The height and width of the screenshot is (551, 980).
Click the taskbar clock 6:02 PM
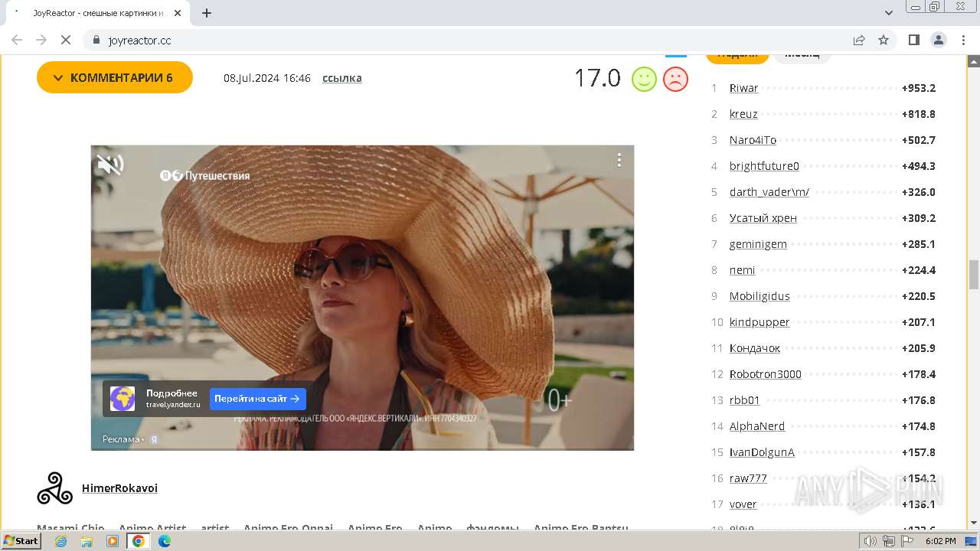[x=940, y=541]
